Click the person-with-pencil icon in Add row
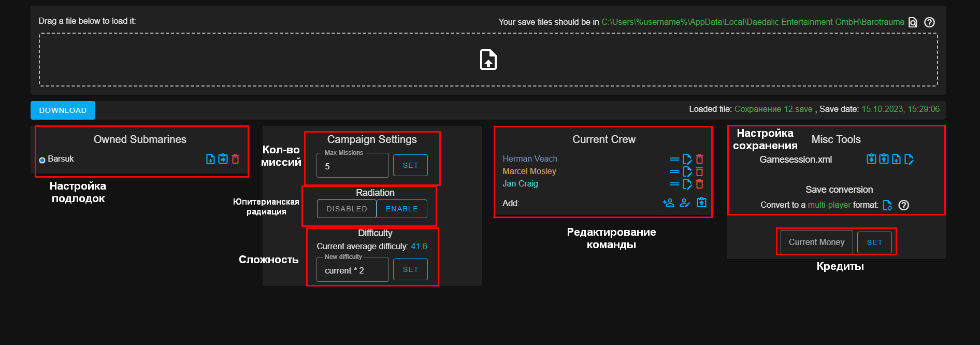 tap(685, 203)
